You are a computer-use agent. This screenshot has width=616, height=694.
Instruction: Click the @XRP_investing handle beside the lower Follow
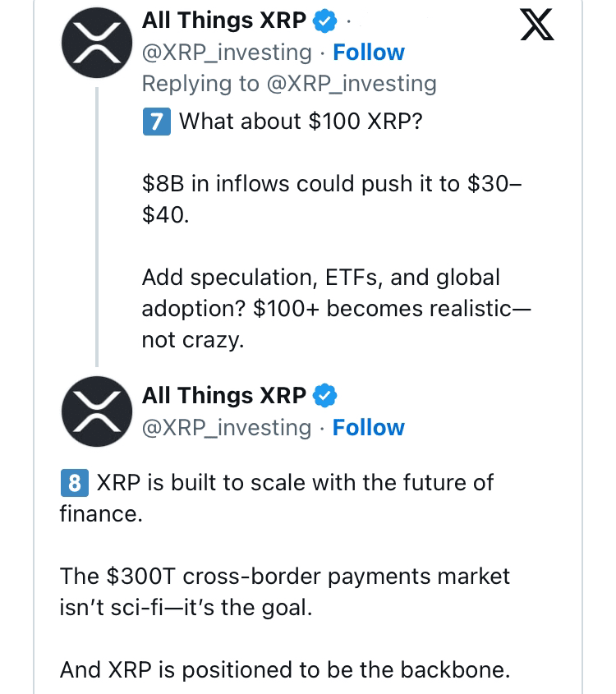point(227,428)
